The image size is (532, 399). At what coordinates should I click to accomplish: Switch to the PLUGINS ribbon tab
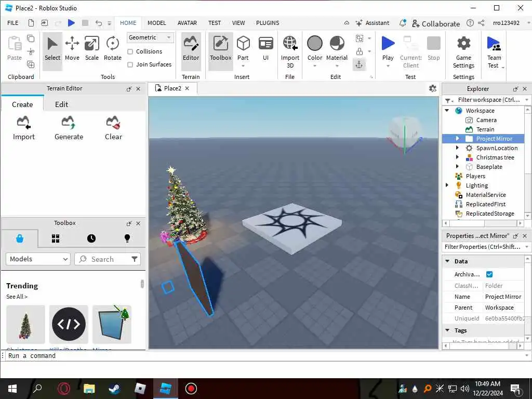[268, 23]
